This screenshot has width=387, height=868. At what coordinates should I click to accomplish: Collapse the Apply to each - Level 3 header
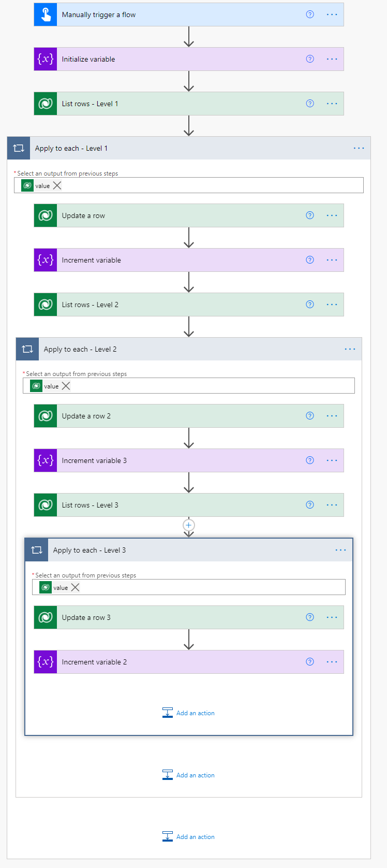[181, 550]
